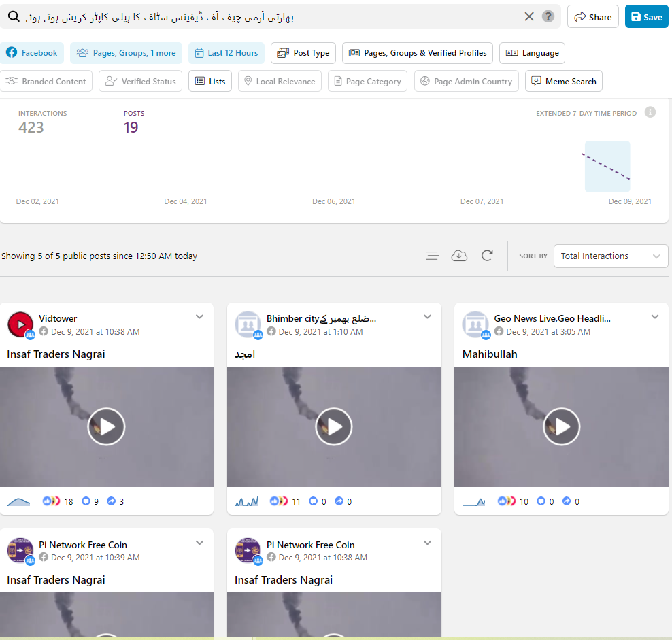
Task: Expand options chevron on Geo News post
Action: pyautogui.click(x=655, y=316)
